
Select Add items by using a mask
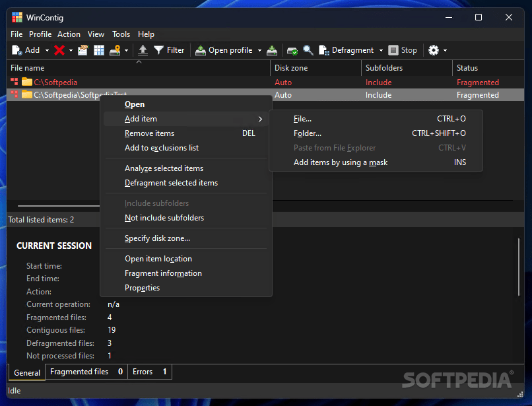pyautogui.click(x=376, y=162)
